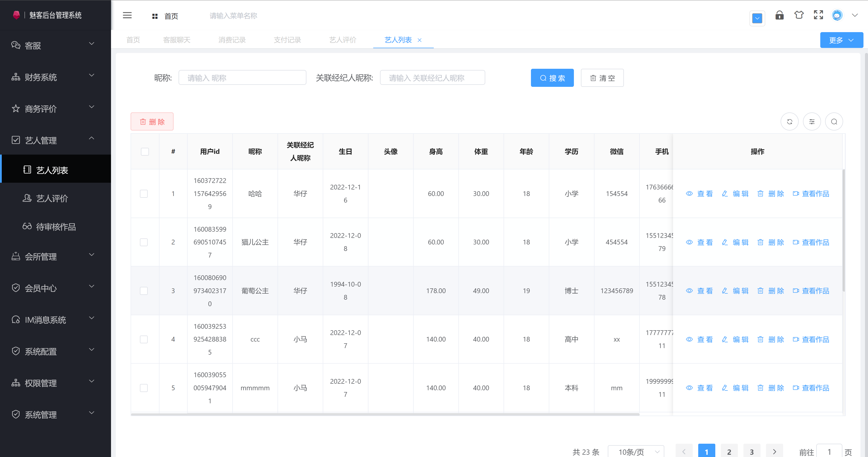This screenshot has height=457, width=868.
Task: Expand the 权限管理 sidebar menu
Action: coord(56,383)
